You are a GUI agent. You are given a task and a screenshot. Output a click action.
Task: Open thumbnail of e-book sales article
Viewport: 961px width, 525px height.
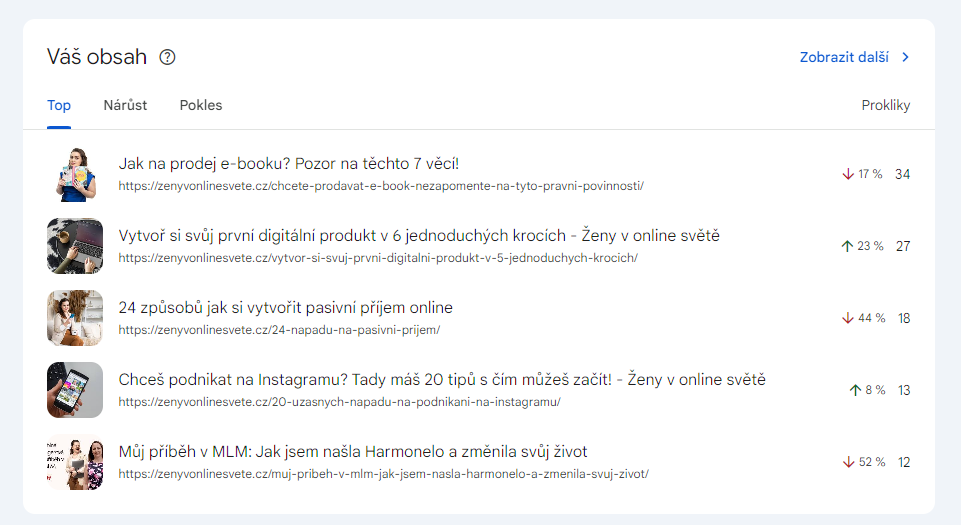(75, 174)
